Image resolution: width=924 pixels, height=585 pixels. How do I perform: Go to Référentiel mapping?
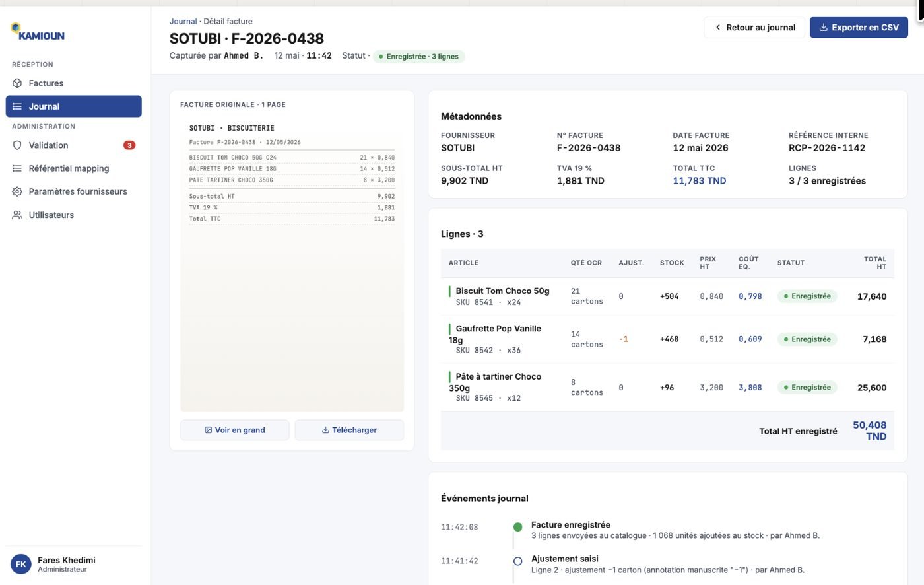click(x=73, y=168)
